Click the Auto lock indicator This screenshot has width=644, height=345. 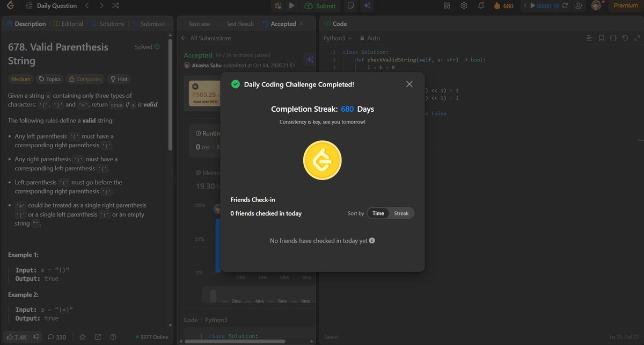[370, 38]
